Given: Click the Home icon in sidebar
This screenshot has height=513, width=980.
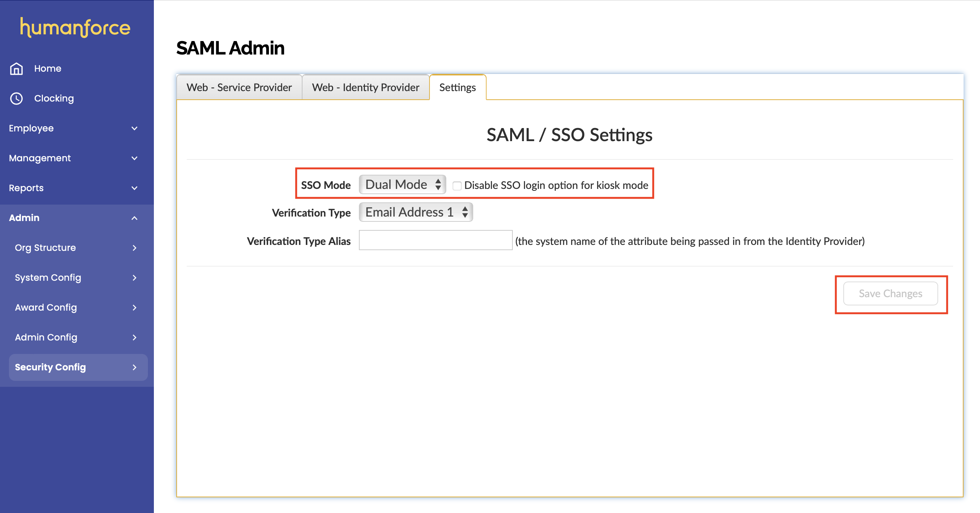Looking at the screenshot, I should point(16,68).
